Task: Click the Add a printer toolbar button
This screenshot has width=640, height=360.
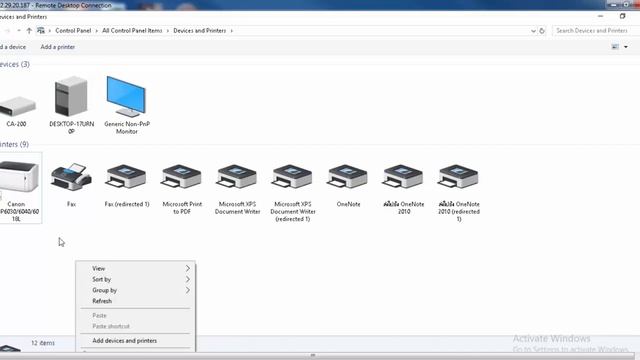Action: click(x=58, y=47)
